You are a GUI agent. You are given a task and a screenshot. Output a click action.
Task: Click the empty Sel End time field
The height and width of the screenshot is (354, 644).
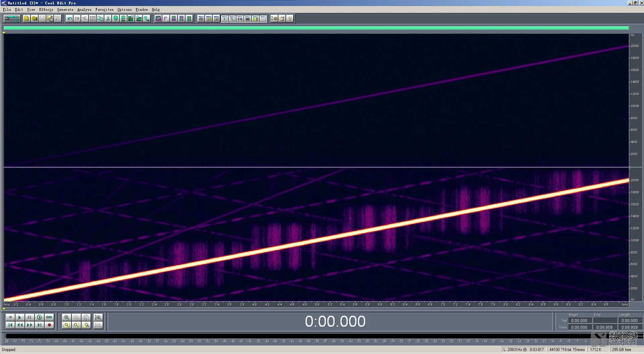pos(605,320)
